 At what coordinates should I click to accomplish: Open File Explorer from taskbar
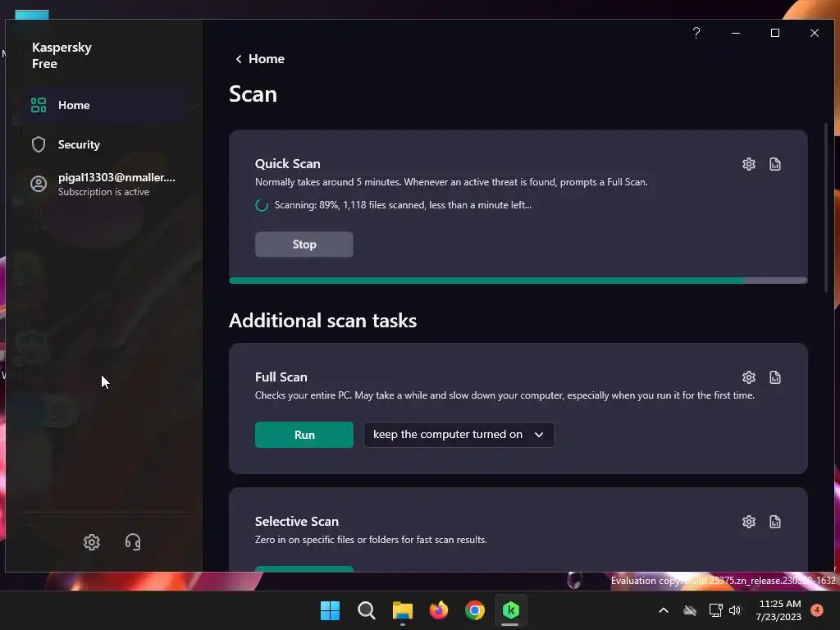coord(403,610)
